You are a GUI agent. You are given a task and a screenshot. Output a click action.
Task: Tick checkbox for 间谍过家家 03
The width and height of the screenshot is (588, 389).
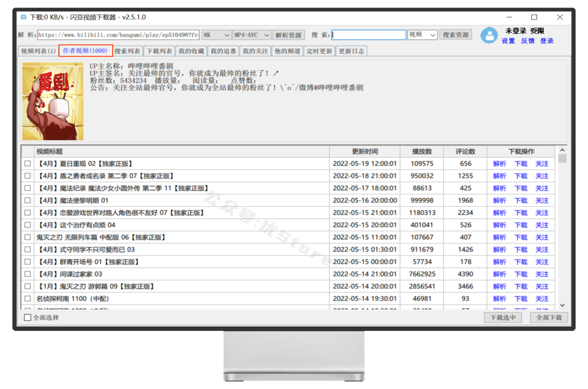click(27, 274)
